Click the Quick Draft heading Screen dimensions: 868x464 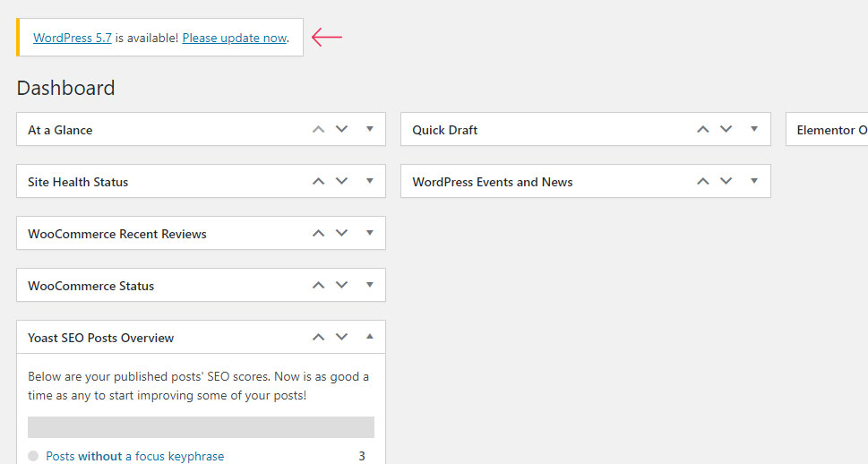tap(445, 130)
